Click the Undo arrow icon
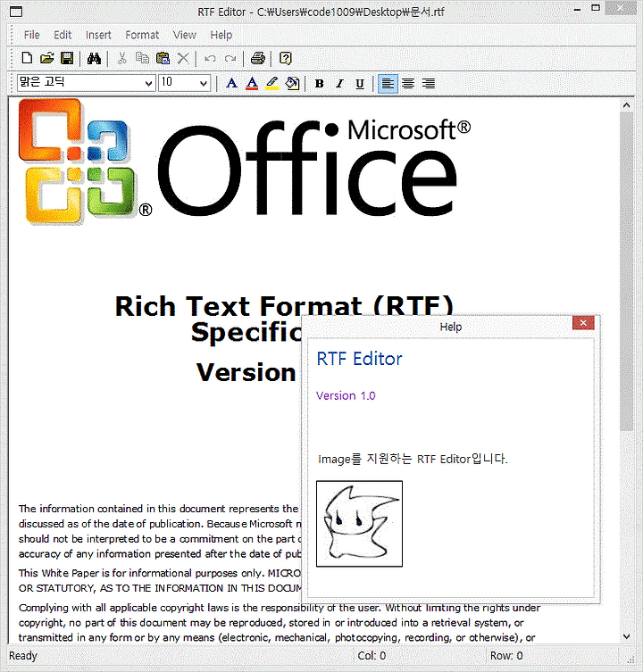Screen dimensions: 643x672 click(210, 58)
